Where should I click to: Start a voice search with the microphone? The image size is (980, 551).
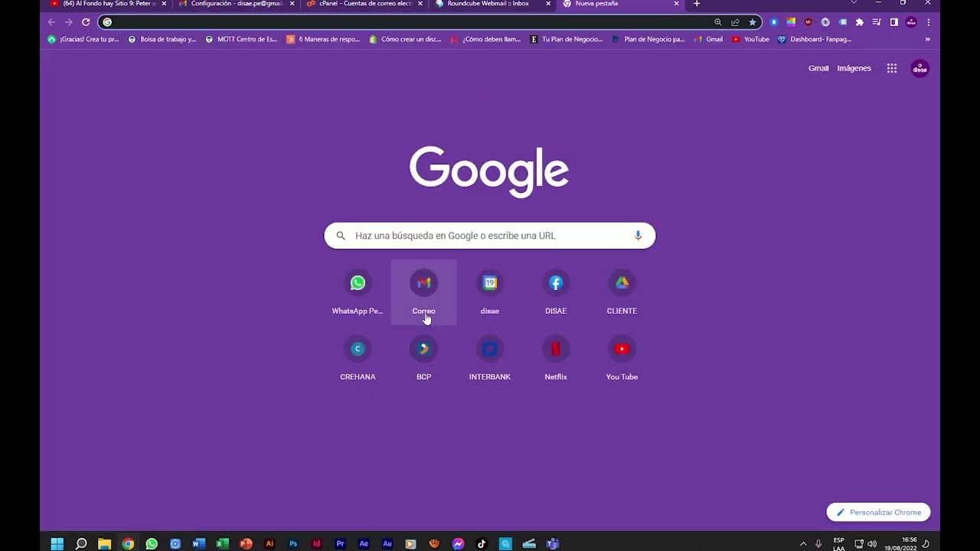click(638, 236)
